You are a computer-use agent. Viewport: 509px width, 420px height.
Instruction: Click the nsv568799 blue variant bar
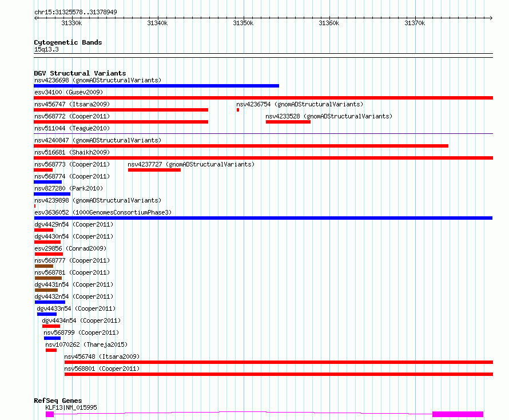pos(52,338)
